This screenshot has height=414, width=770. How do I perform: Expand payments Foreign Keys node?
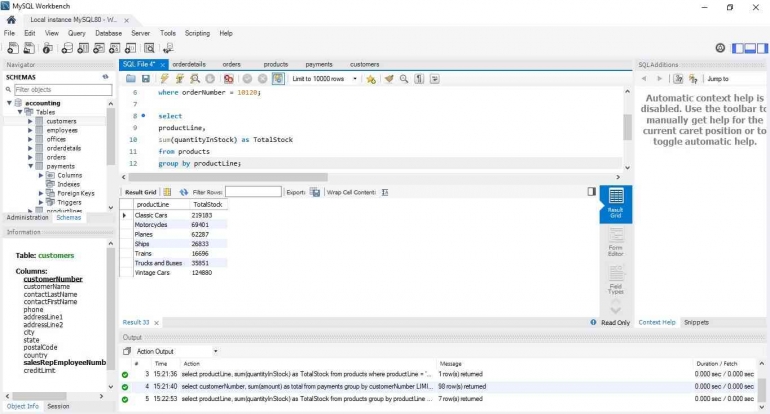pyautogui.click(x=41, y=193)
